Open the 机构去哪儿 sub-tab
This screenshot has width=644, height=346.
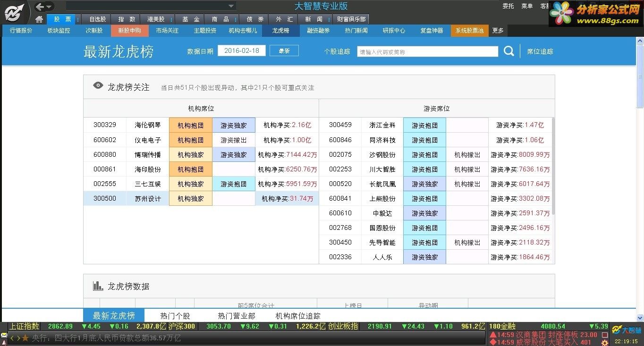point(243,31)
